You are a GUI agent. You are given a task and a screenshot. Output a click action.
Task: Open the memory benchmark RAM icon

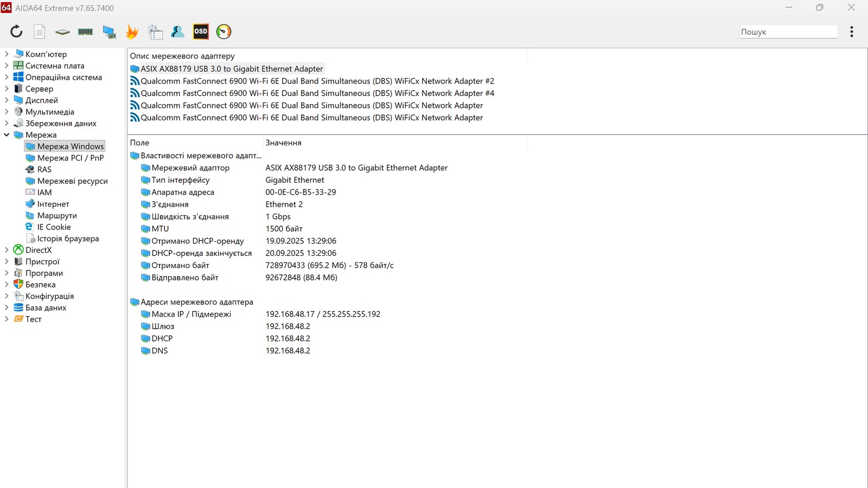[85, 32]
